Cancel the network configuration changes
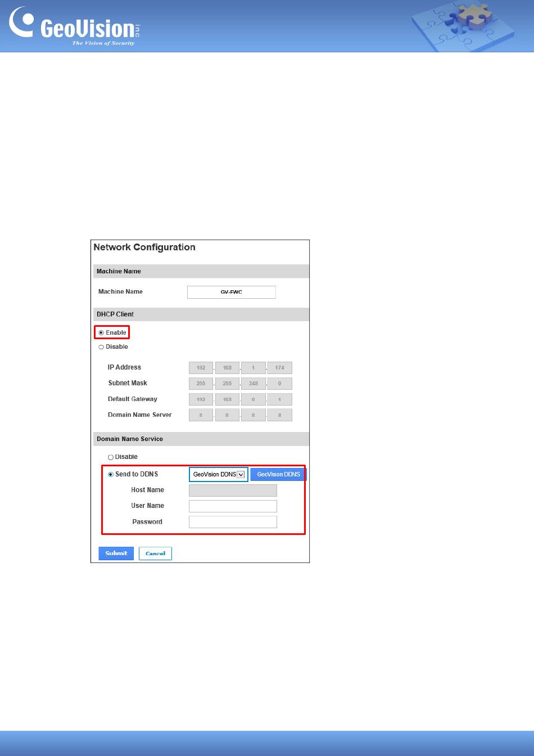 click(x=155, y=553)
